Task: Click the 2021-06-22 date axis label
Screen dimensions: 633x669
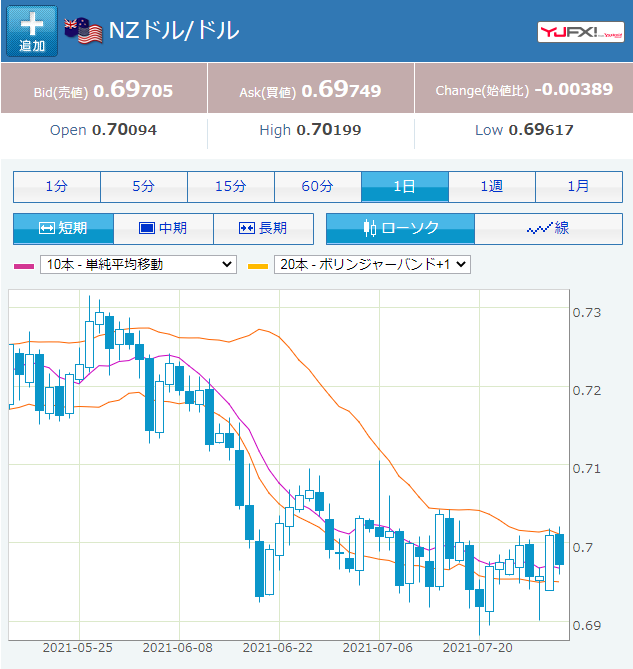Action: (x=278, y=648)
